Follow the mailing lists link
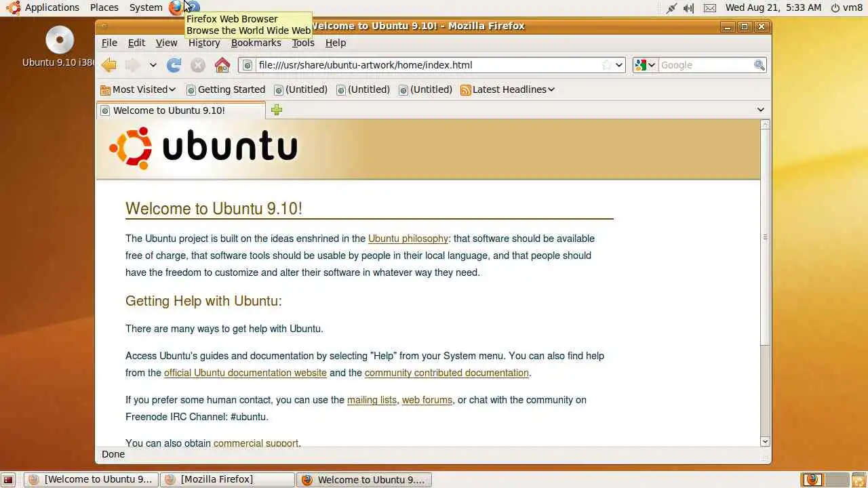 372,400
